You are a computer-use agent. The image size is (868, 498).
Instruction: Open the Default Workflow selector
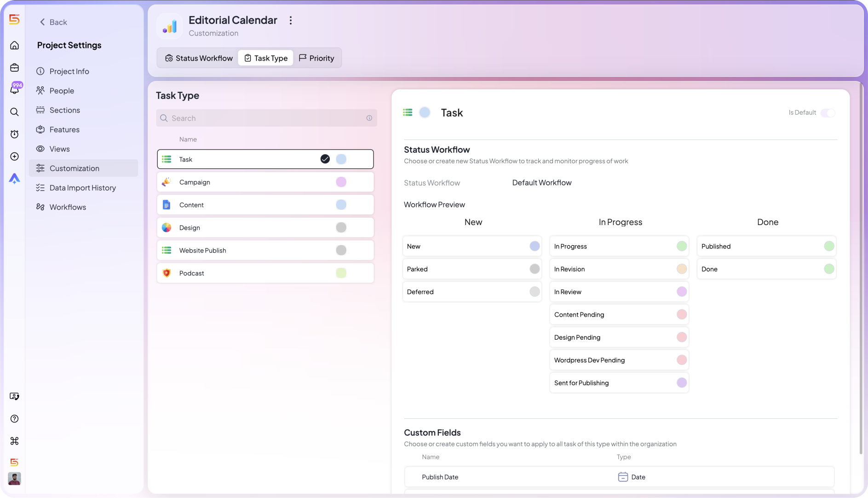coord(541,183)
